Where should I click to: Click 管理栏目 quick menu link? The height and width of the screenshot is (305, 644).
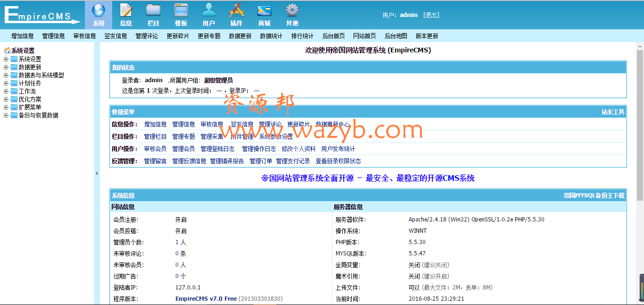(156, 136)
